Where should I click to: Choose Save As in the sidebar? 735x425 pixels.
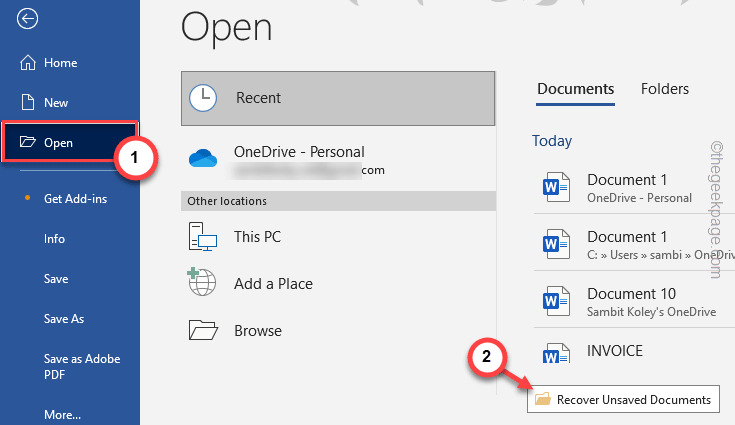[x=64, y=319]
